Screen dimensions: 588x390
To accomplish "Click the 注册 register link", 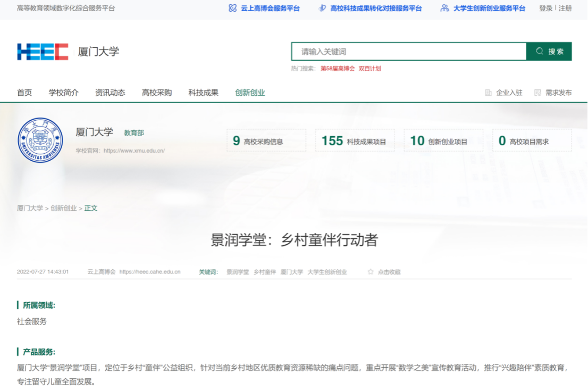I will coord(565,9).
